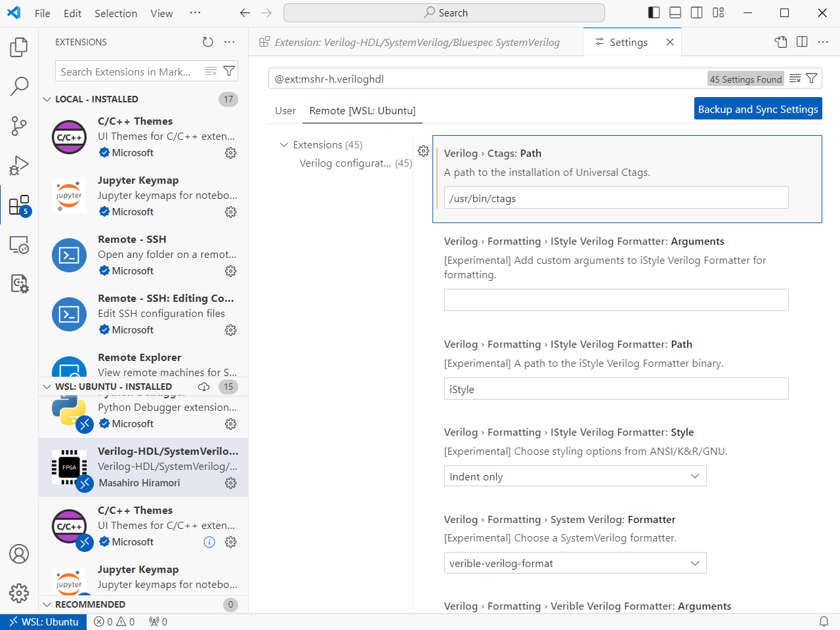Viewport: 840px width, 630px height.
Task: Show more menu bar items ellipsis
Action: pyautogui.click(x=195, y=13)
